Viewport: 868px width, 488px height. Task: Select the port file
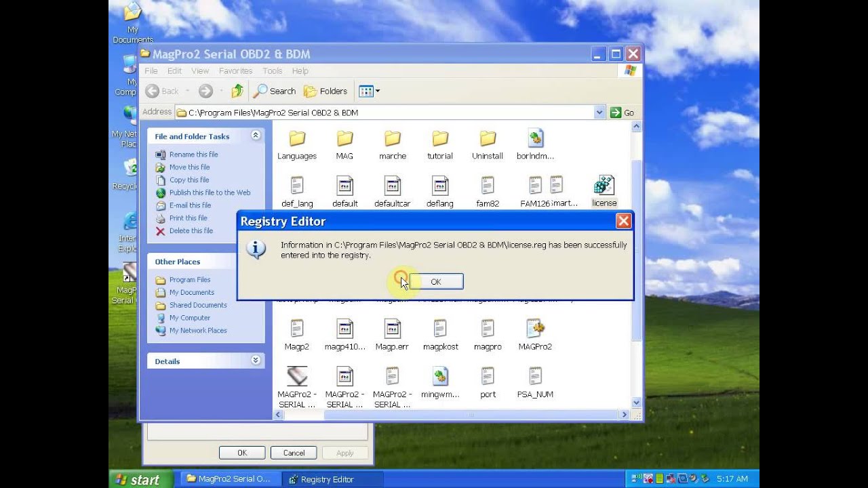pyautogui.click(x=488, y=382)
